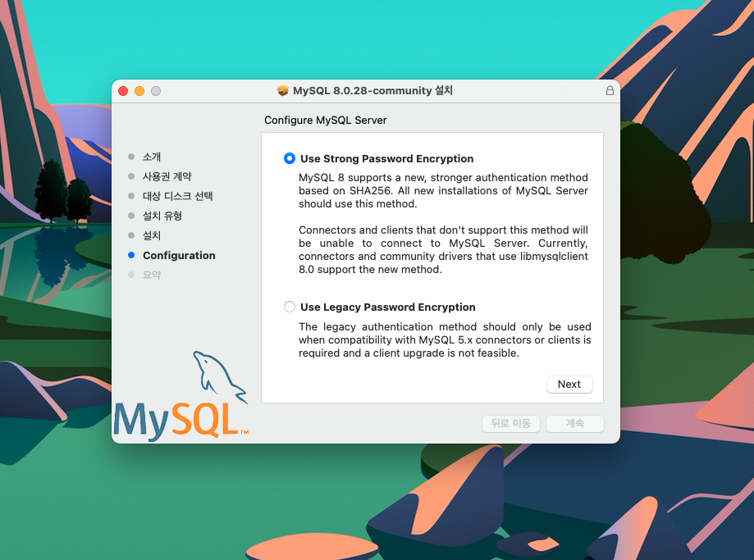
Task: Click the Use Strong Password Encryption label
Action: (387, 158)
